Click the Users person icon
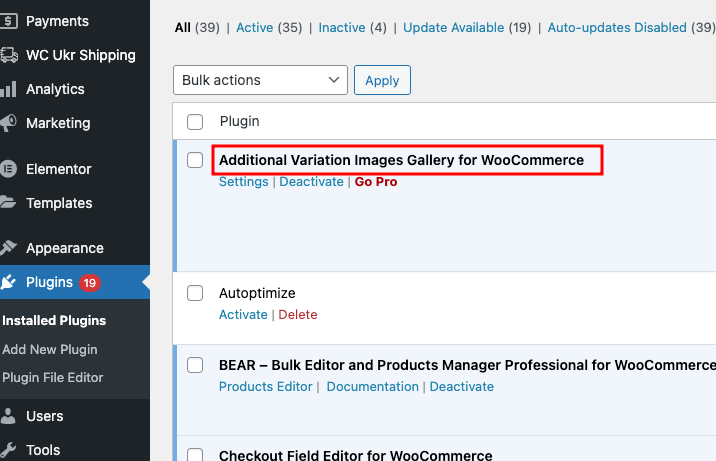 point(8,416)
